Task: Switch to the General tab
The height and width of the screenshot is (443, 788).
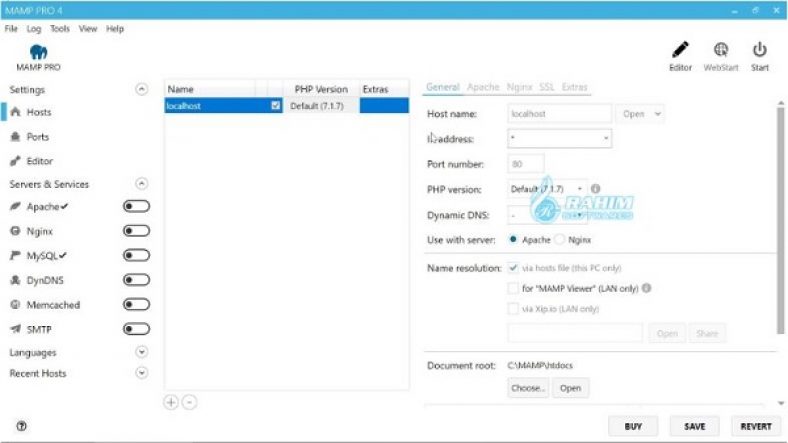Action: [443, 87]
